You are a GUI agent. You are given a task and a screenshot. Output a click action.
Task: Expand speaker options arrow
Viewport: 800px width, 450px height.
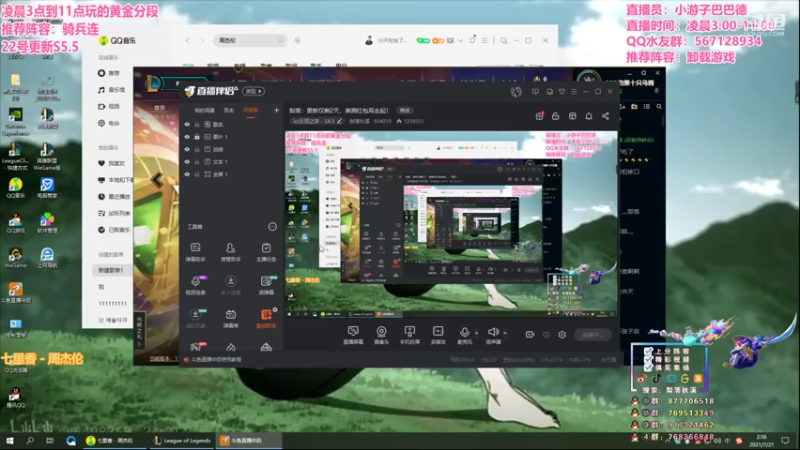505,333
